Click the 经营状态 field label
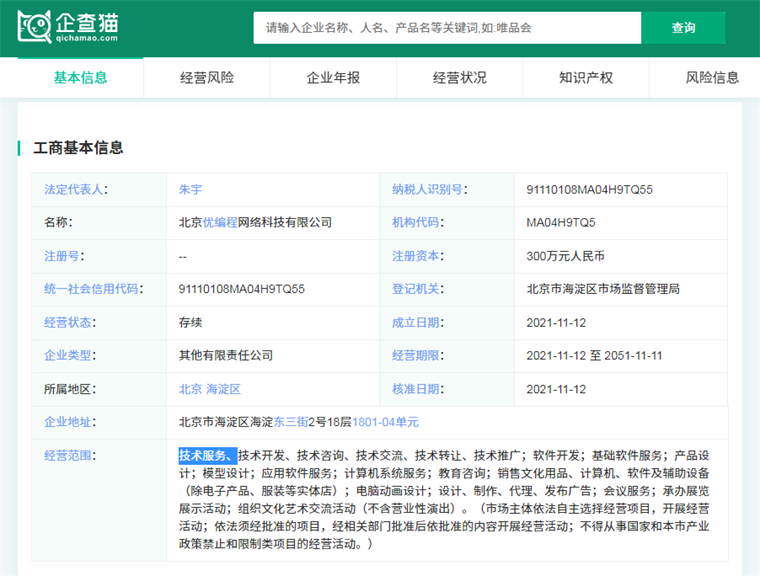 70,322
